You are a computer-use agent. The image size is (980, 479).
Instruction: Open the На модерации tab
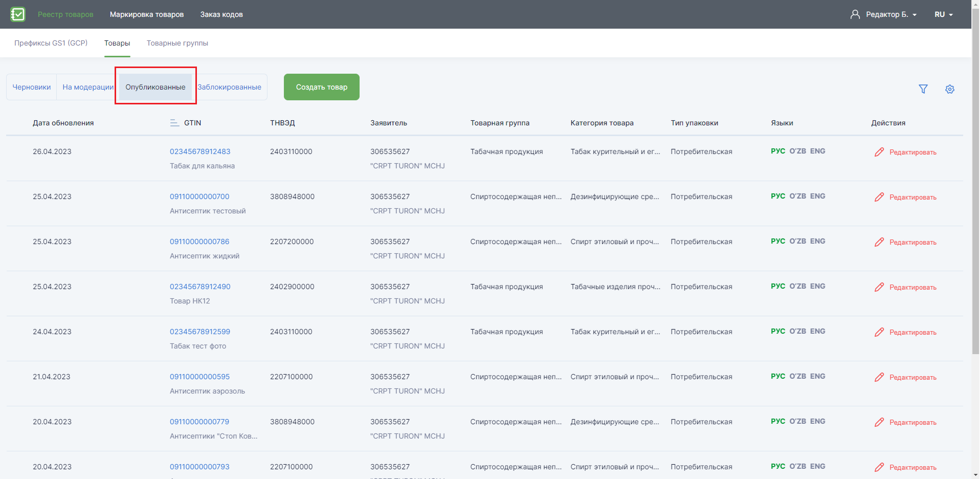(x=88, y=87)
